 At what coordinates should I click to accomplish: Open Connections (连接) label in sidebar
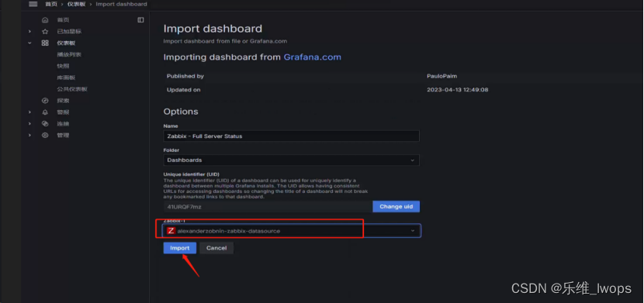63,123
